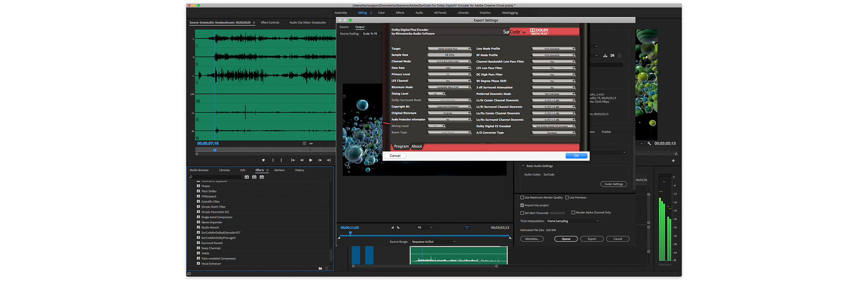Click the Metadata... button

click(532, 239)
